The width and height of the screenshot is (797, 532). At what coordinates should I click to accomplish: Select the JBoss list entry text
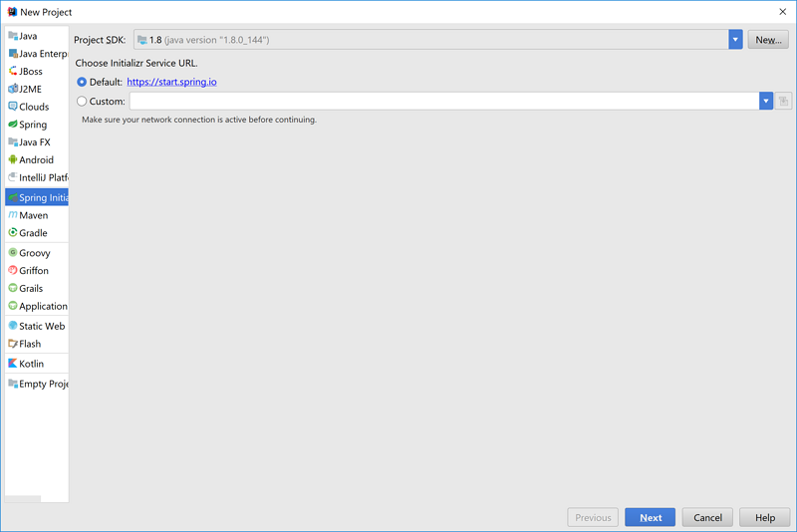pos(31,72)
